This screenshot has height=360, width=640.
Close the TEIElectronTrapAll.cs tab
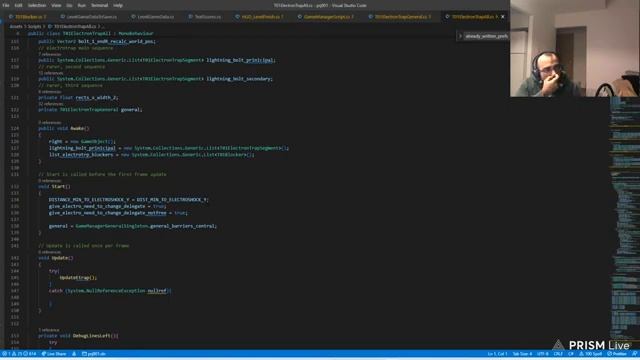tap(502, 17)
